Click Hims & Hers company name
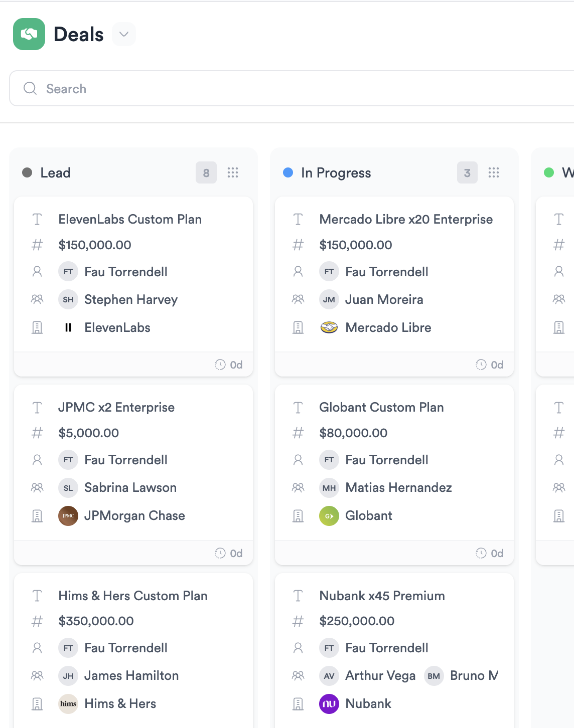The width and height of the screenshot is (574, 728). coord(120,703)
